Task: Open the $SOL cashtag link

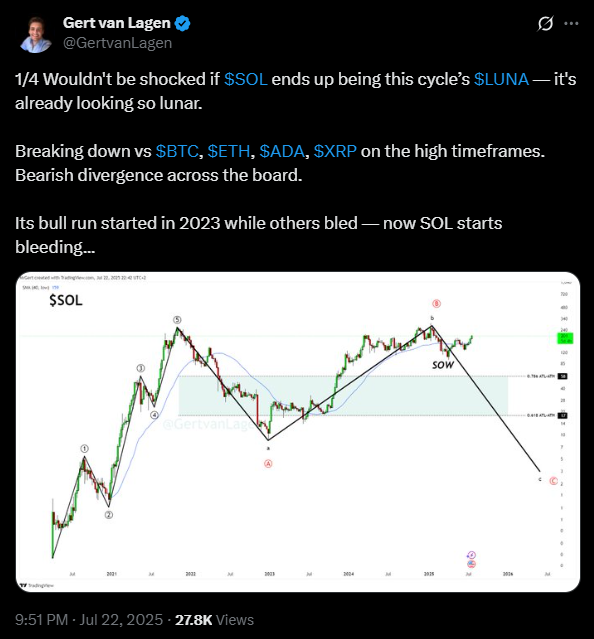Action: click(246, 79)
